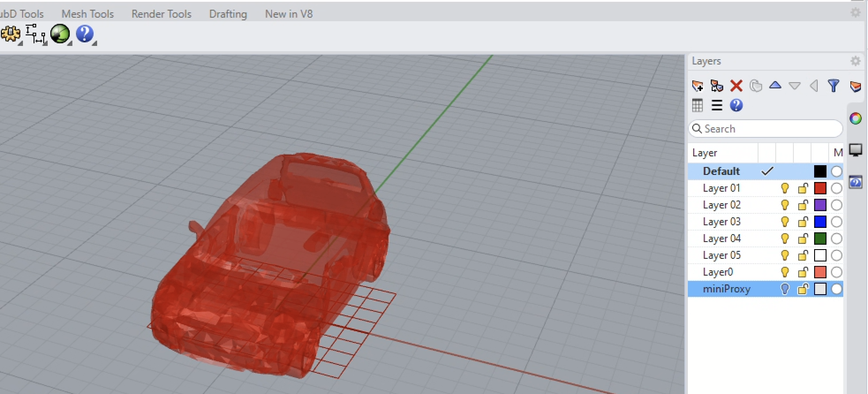Set Layer 03 material circle
The image size is (868, 394).
pos(836,222)
